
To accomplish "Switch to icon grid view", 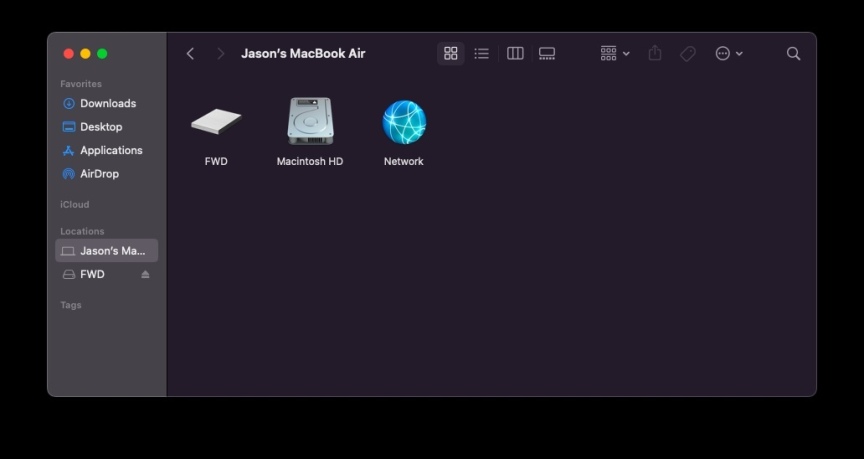I will [x=451, y=53].
